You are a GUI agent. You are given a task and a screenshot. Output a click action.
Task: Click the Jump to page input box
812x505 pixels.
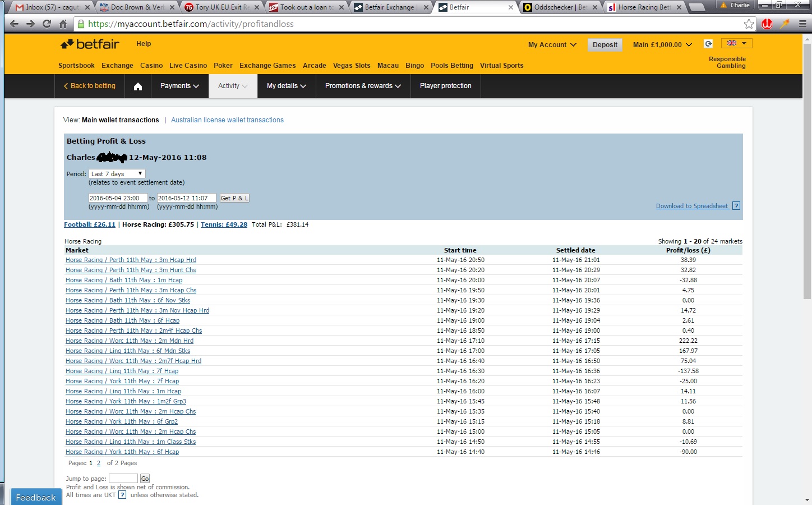pos(123,479)
